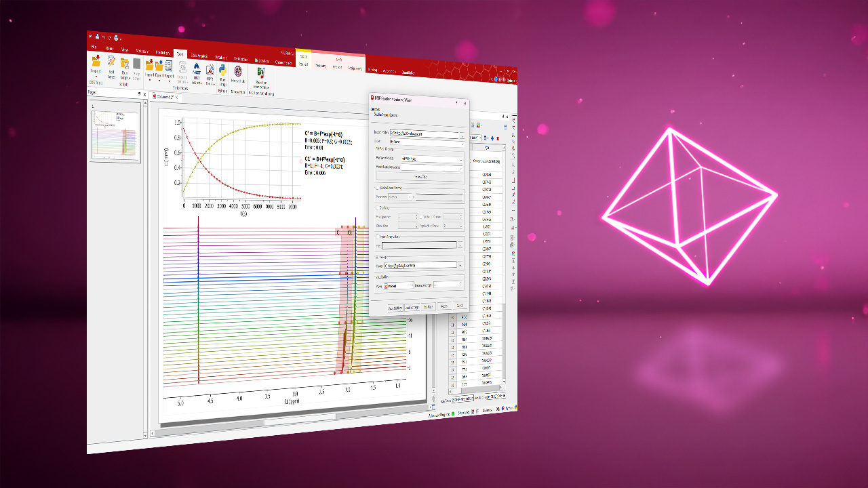Open the File menu tab
Viewport: 868px width, 488px height.
(x=94, y=47)
